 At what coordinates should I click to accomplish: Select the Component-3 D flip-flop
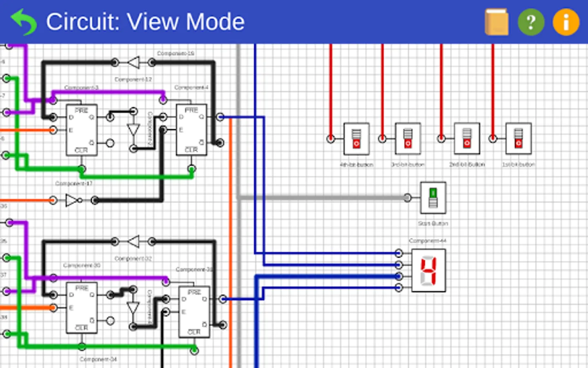pyautogui.click(x=82, y=130)
